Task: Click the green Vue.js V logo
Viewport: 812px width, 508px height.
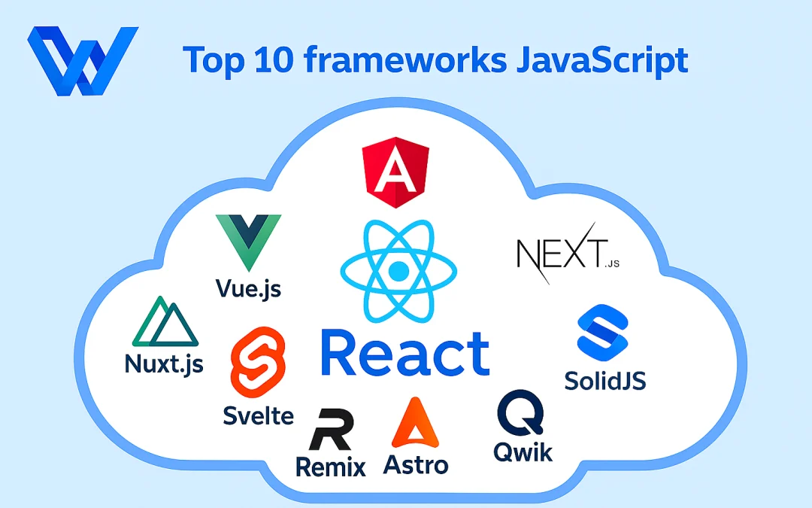Action: point(249,242)
